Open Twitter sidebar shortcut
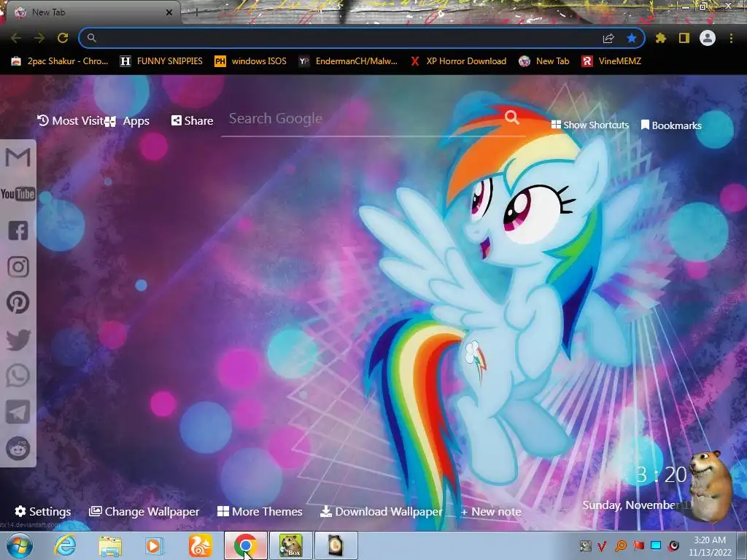Screen dimensions: 747x560 coord(18,340)
